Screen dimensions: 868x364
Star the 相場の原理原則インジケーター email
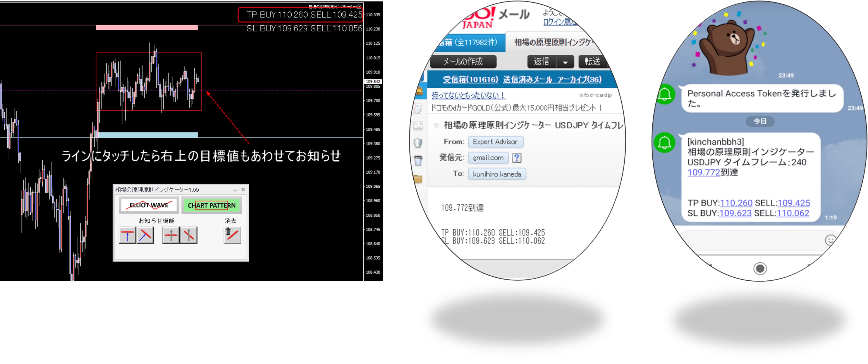(x=436, y=126)
